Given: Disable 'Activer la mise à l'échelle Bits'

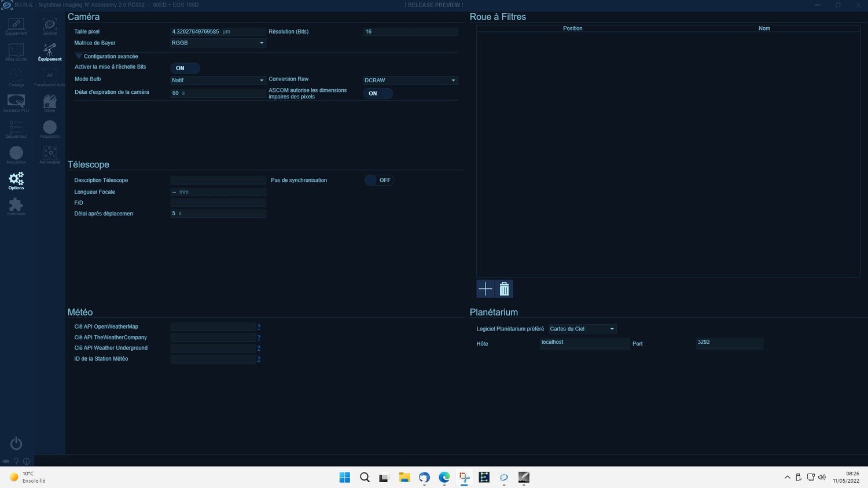Looking at the screenshot, I should [185, 68].
